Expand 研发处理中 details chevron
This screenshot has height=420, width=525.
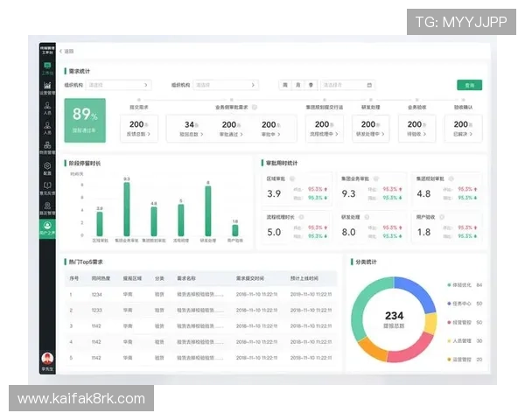coord(382,134)
